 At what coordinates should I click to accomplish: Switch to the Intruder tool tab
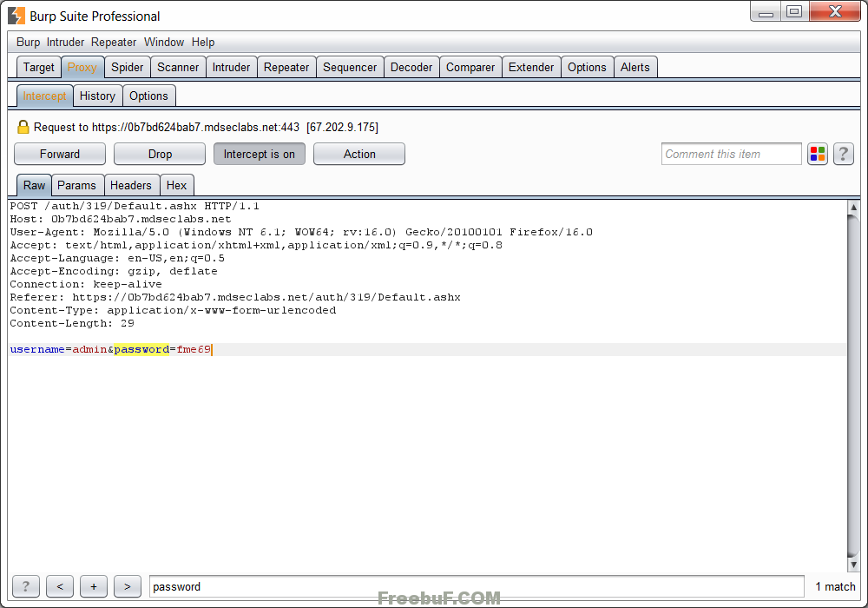tap(232, 67)
